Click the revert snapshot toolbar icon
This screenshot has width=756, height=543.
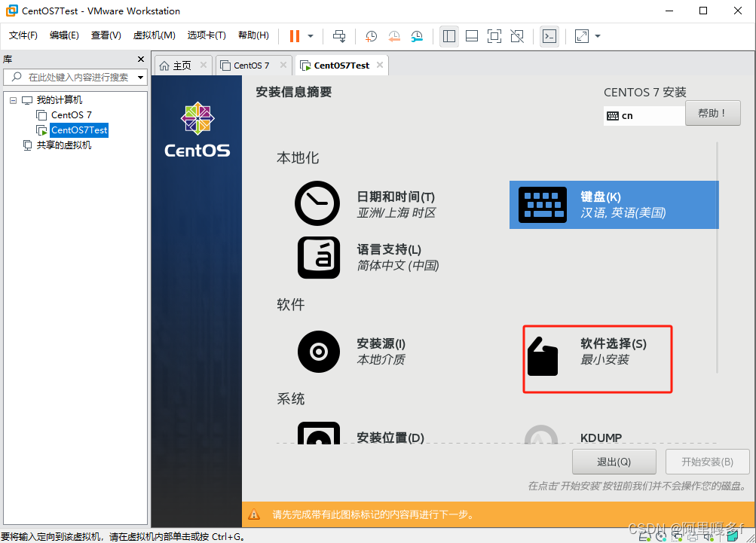[393, 35]
